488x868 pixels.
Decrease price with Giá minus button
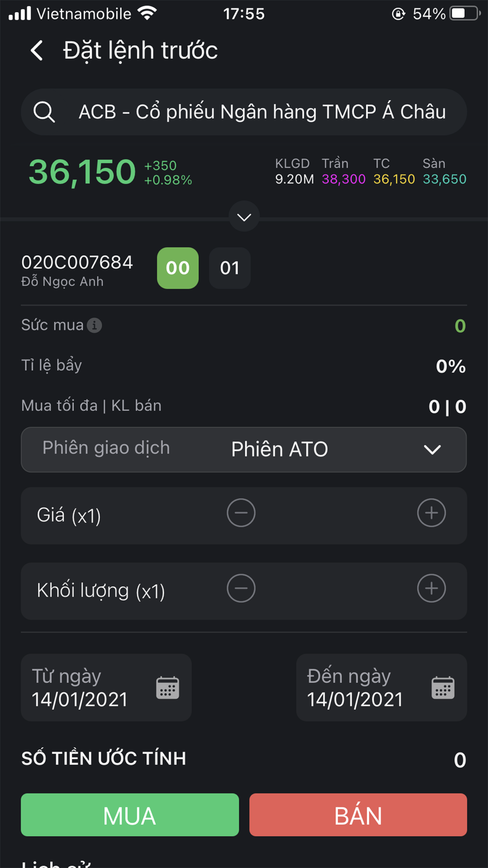241,513
